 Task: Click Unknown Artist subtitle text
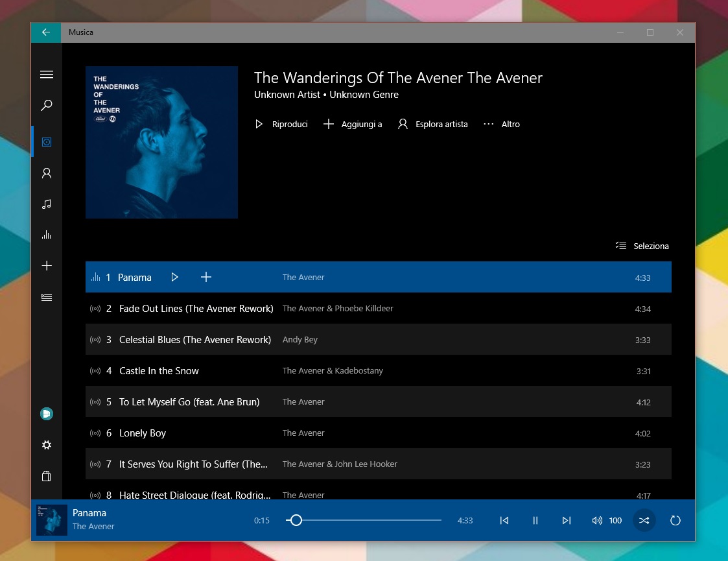[287, 94]
